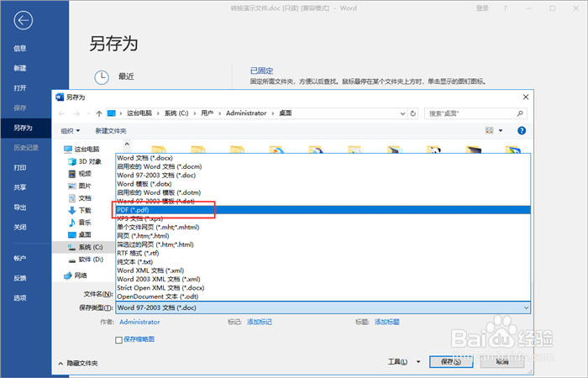Image resolution: width=588 pixels, height=378 pixels.
Task: Click the change view icon
Action: pyautogui.click(x=490, y=130)
